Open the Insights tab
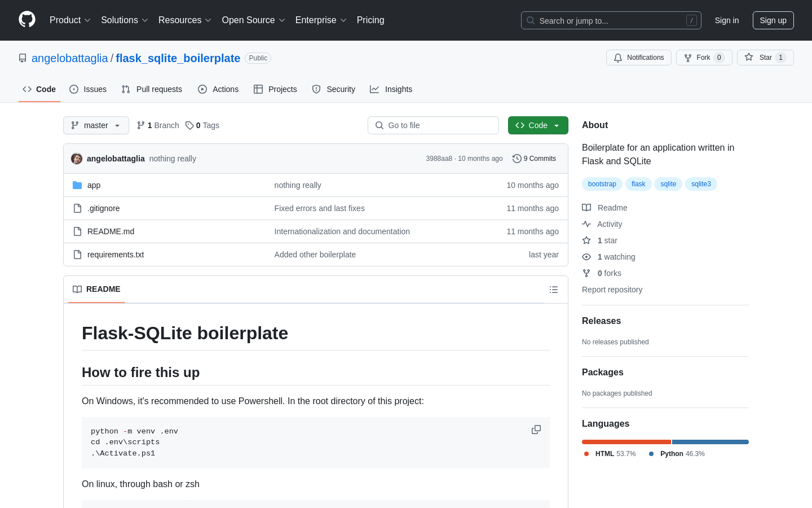The height and width of the screenshot is (508, 812). 391,89
